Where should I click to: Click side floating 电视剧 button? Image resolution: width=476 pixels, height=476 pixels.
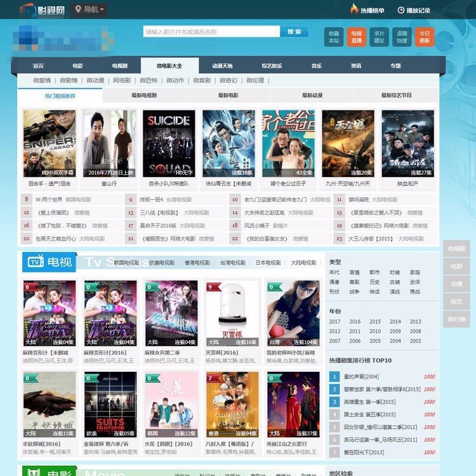456,249
